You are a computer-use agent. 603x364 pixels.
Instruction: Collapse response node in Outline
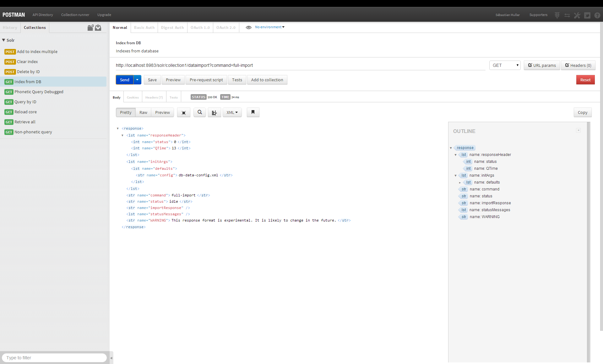(x=451, y=148)
